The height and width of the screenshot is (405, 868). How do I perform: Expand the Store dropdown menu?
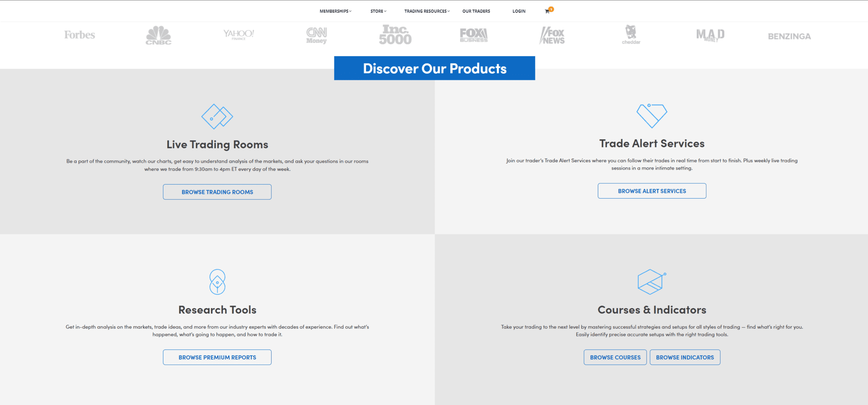(x=378, y=11)
